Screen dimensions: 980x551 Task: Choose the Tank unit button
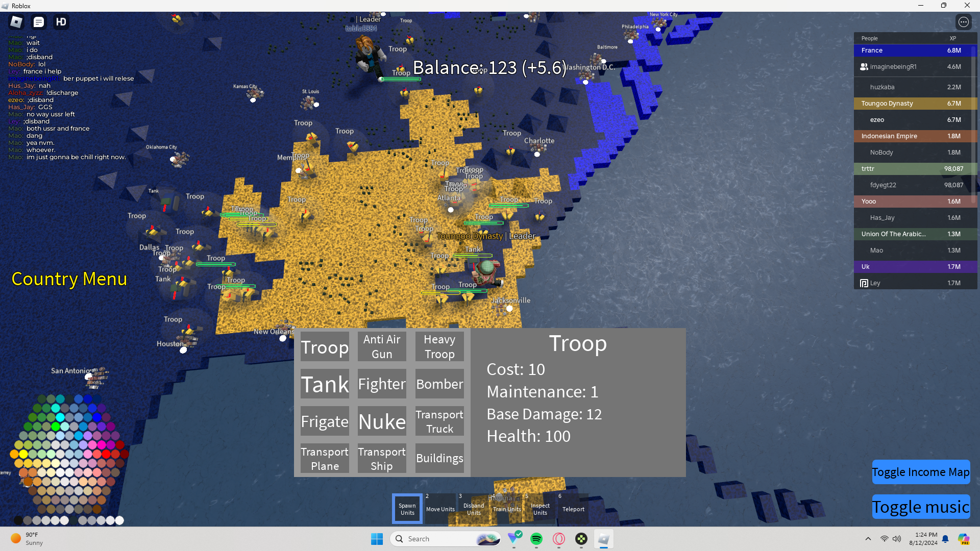tap(325, 384)
